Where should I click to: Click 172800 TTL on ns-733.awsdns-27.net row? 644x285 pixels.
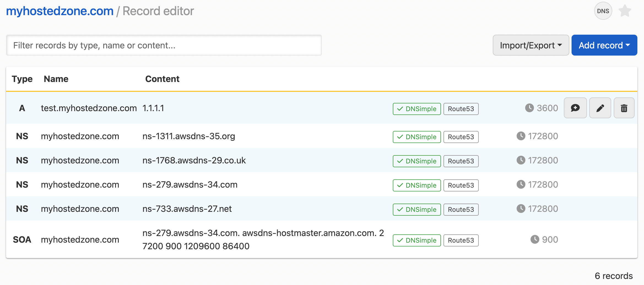[543, 209]
